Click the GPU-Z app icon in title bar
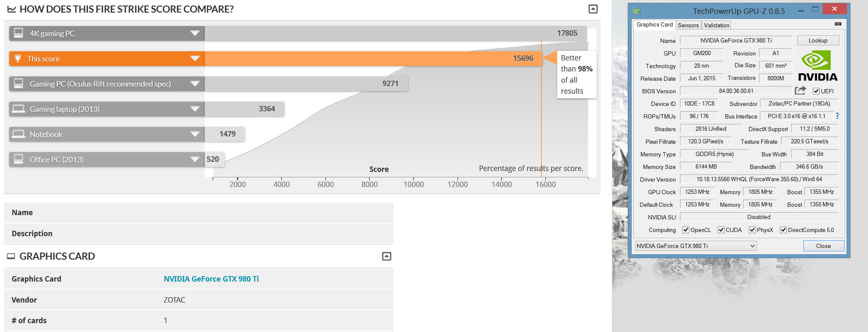Image resolution: width=868 pixels, height=332 pixels. click(x=637, y=11)
